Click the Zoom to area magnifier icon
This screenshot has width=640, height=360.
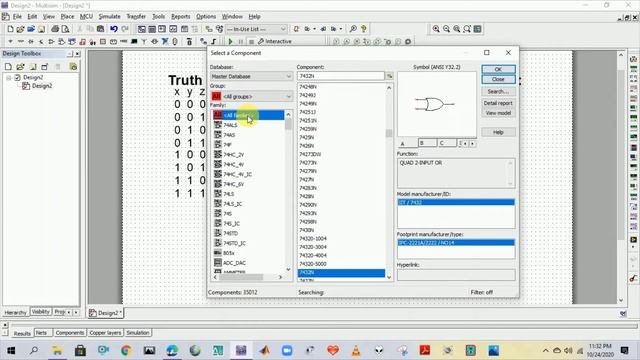(x=457, y=29)
